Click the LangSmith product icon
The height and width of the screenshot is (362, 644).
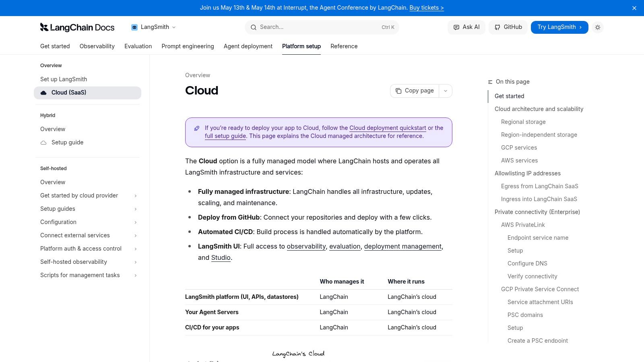[x=134, y=27]
